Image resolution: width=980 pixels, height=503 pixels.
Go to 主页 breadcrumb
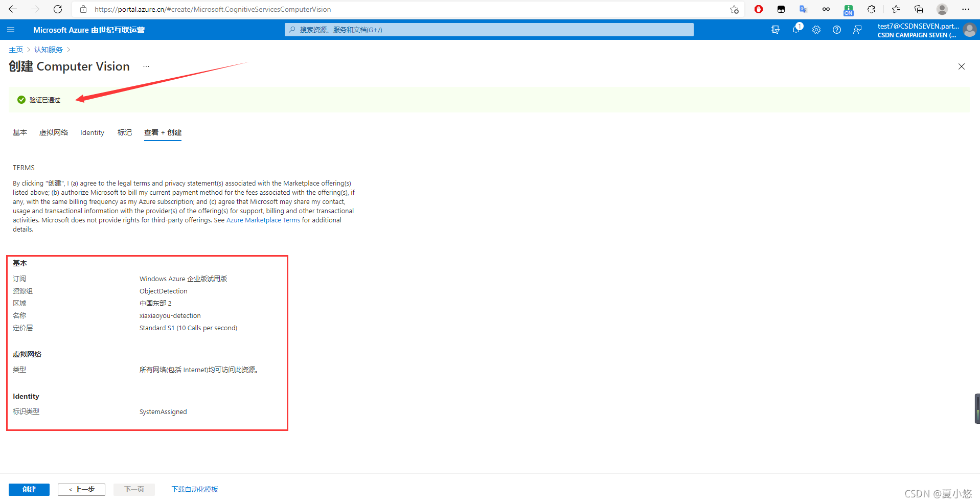point(16,50)
